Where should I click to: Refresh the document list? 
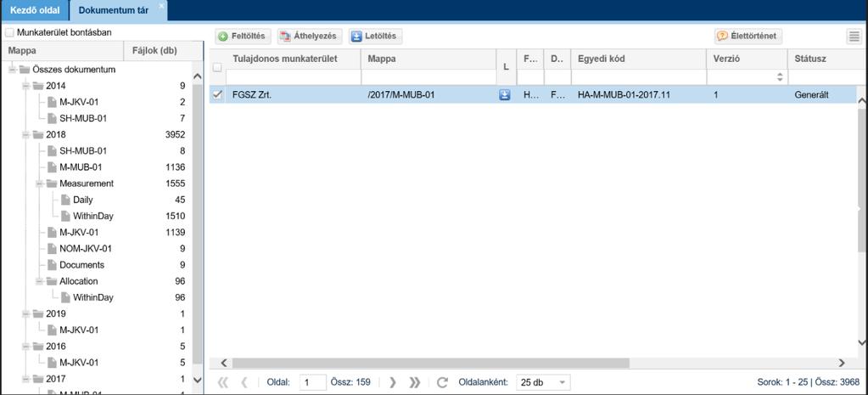click(x=442, y=382)
